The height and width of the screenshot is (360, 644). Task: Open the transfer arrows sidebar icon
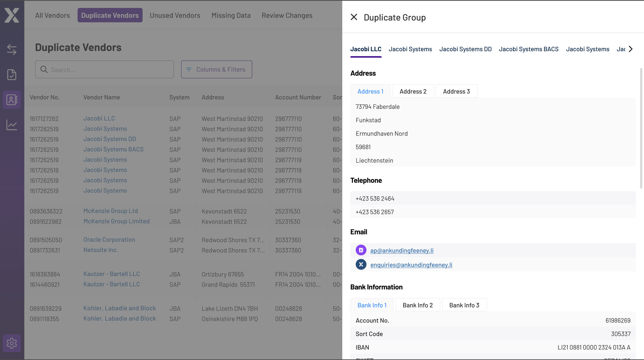click(x=12, y=49)
